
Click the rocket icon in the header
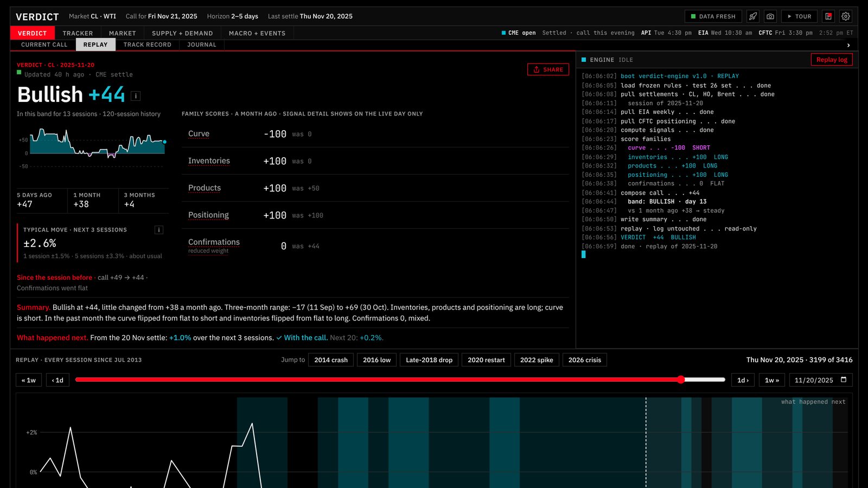point(753,16)
